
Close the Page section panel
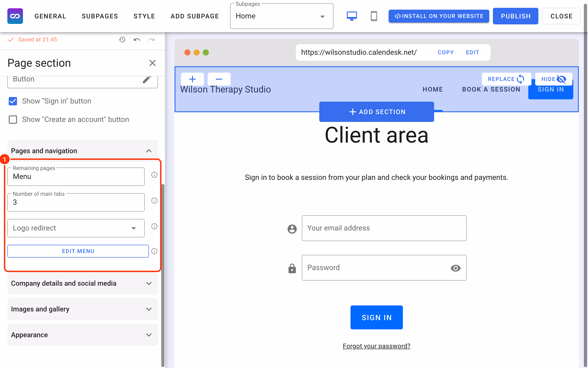point(152,63)
